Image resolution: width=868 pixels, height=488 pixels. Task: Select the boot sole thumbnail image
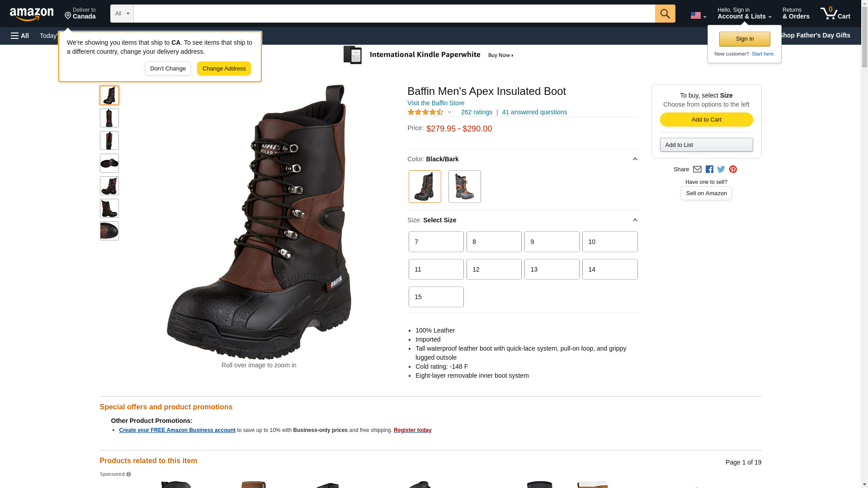[109, 163]
